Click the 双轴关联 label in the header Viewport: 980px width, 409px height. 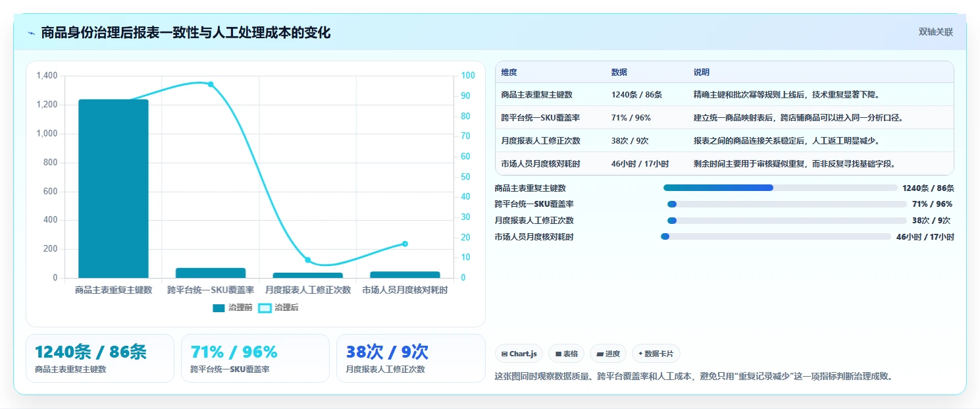935,32
